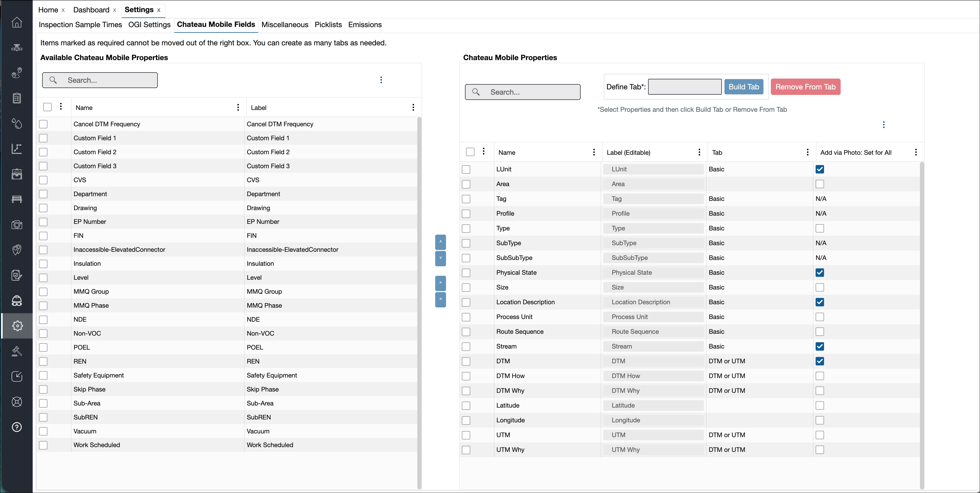Open the Picklists tab

click(x=328, y=25)
